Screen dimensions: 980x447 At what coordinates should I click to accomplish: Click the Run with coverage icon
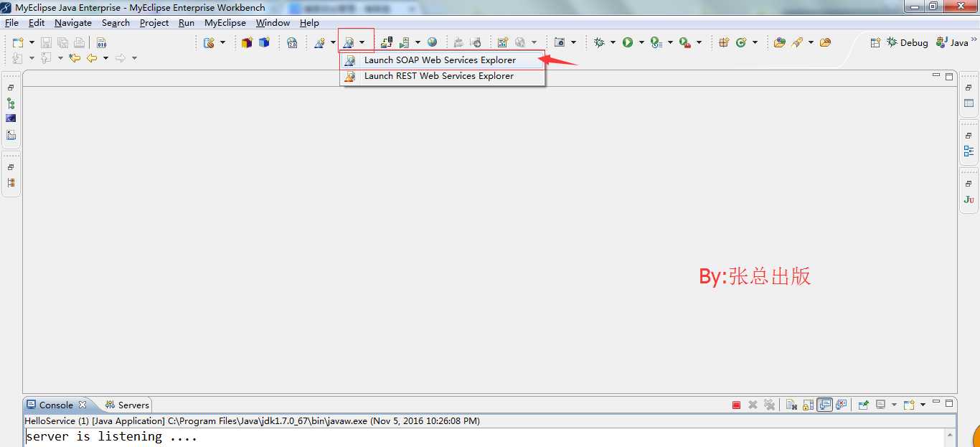[x=656, y=42]
